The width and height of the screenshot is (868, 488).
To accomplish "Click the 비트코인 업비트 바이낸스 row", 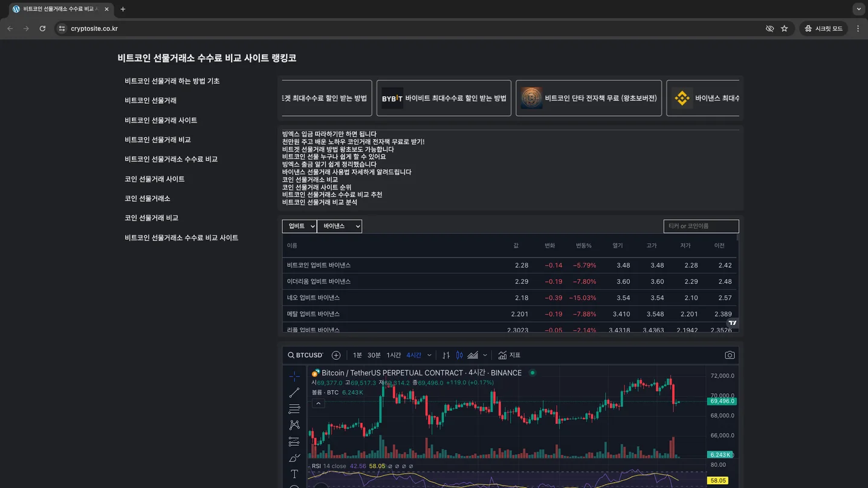I will [x=510, y=265].
